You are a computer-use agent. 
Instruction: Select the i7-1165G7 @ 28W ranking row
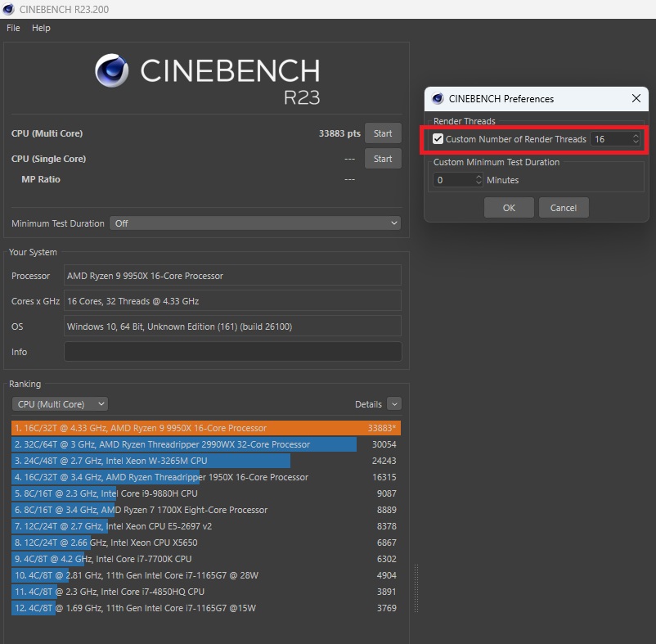pos(206,575)
